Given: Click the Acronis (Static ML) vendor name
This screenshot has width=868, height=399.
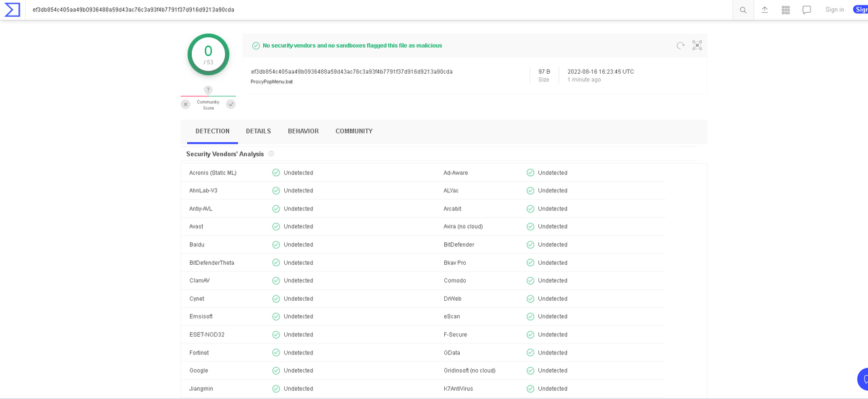Looking at the screenshot, I should coord(213,173).
